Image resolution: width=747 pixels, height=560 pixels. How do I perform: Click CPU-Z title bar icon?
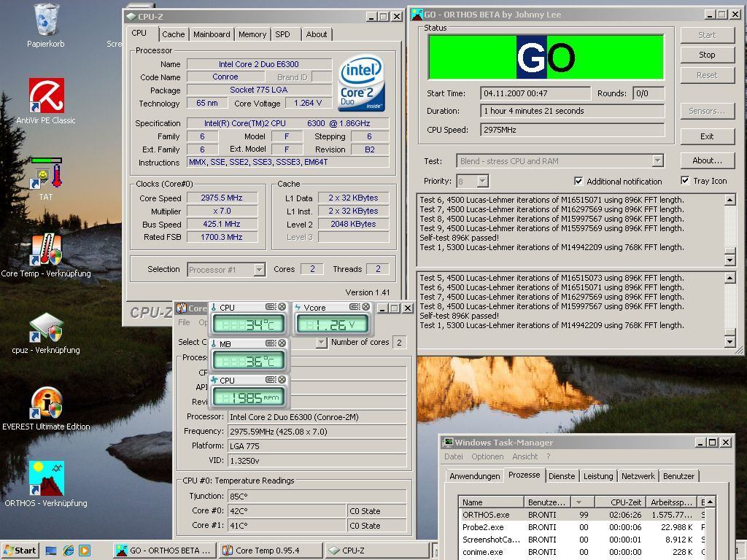[x=131, y=17]
